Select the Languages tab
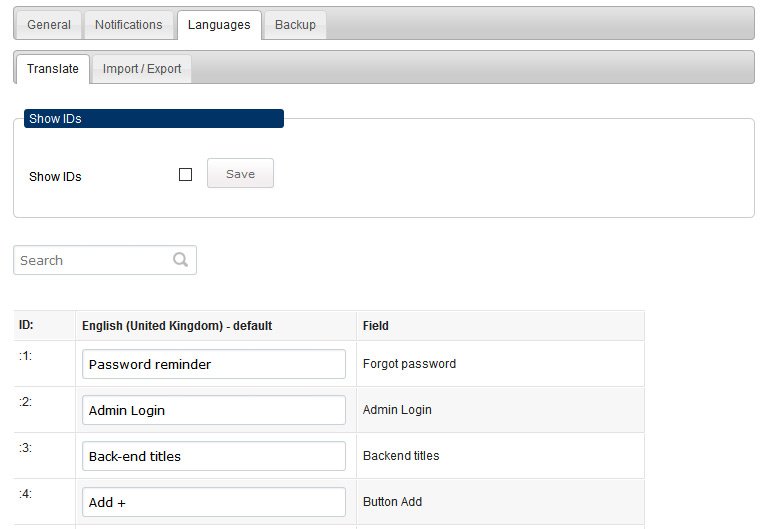 pos(219,25)
